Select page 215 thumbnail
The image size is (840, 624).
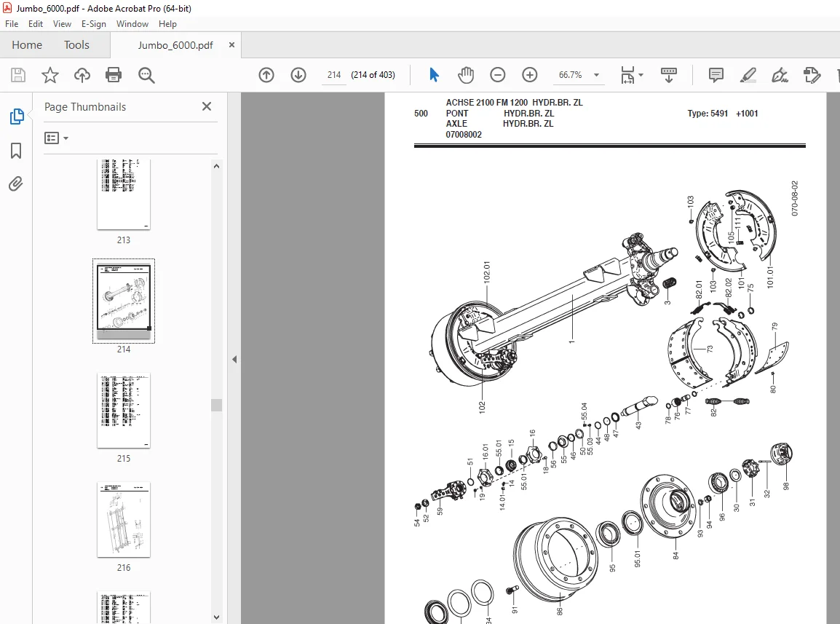click(x=124, y=410)
